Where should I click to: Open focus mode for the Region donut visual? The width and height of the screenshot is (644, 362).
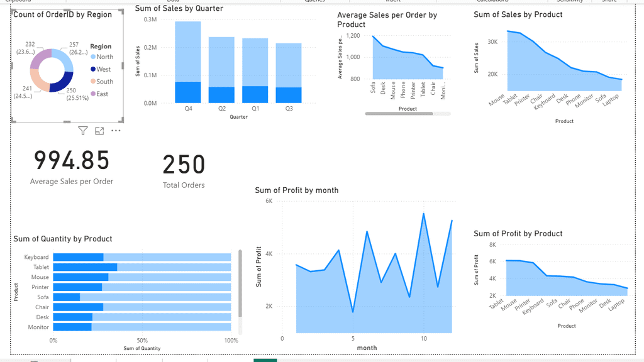point(99,131)
